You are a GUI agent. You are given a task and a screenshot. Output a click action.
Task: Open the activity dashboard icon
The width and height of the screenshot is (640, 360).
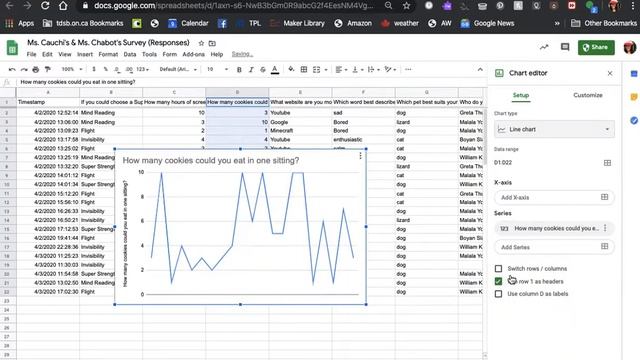tap(544, 47)
